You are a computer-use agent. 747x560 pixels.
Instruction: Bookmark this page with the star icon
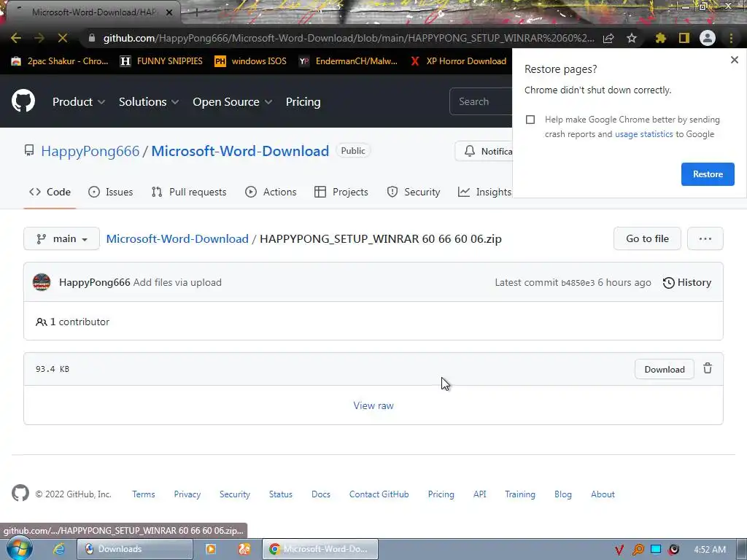pyautogui.click(x=632, y=38)
